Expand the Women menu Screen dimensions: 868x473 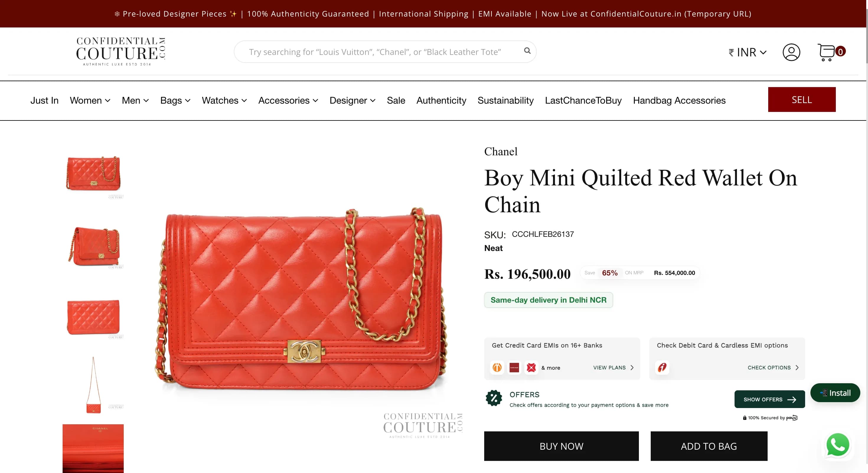pos(90,100)
